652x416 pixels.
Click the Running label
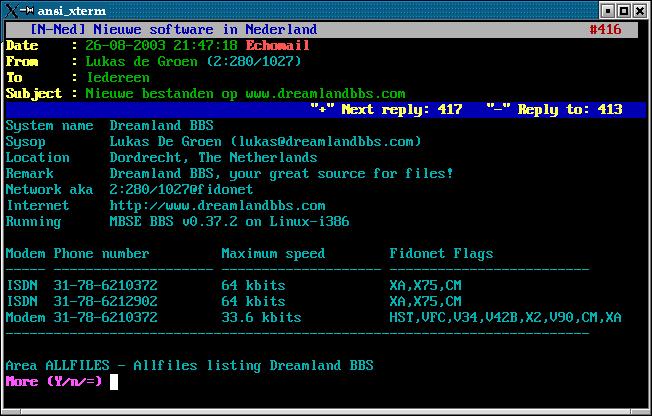(x=33, y=222)
